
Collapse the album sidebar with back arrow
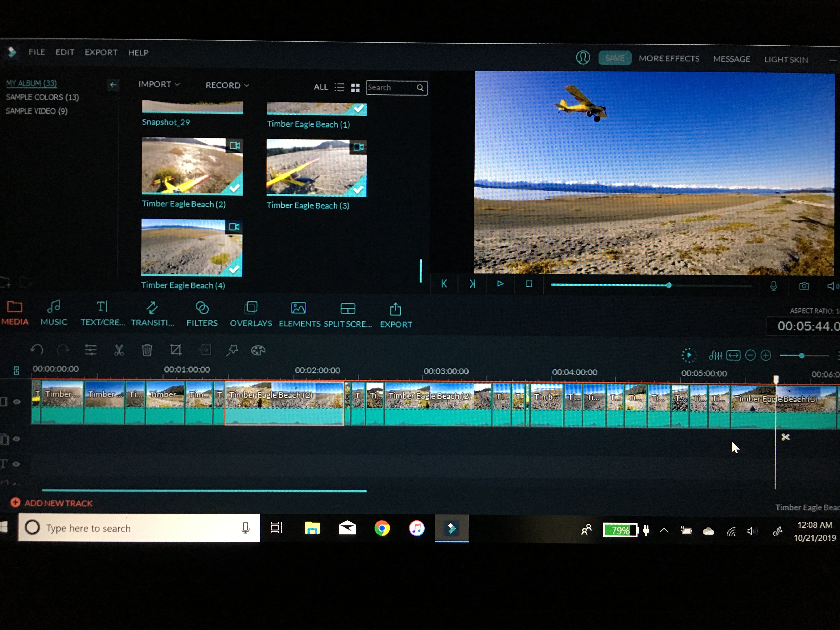pyautogui.click(x=113, y=85)
